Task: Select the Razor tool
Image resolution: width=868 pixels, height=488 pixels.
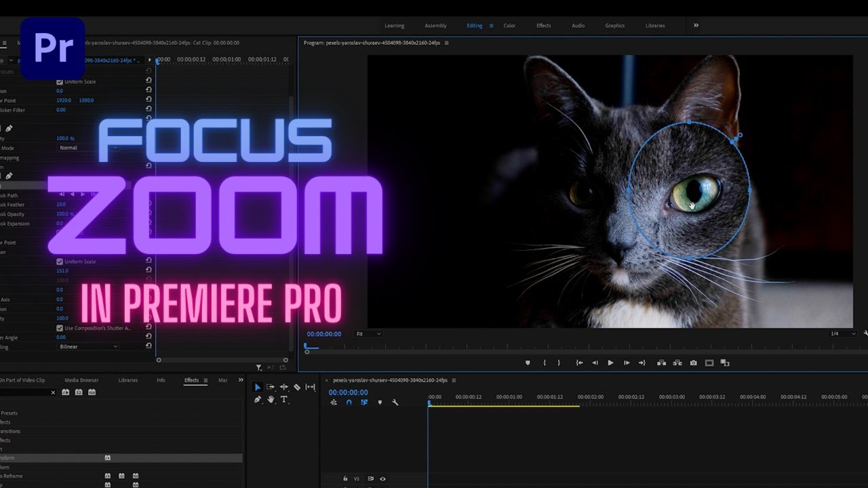Action: 297,387
